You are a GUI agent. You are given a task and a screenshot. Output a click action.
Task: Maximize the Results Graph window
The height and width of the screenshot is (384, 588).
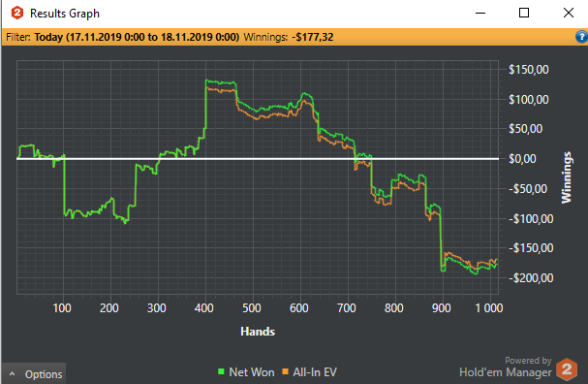[524, 14]
